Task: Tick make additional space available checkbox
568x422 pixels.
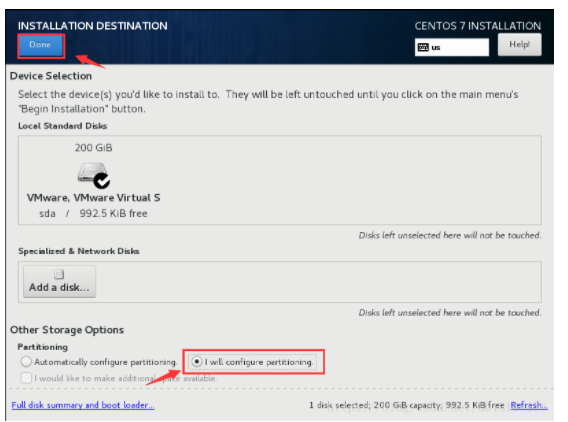Action: 26,378
